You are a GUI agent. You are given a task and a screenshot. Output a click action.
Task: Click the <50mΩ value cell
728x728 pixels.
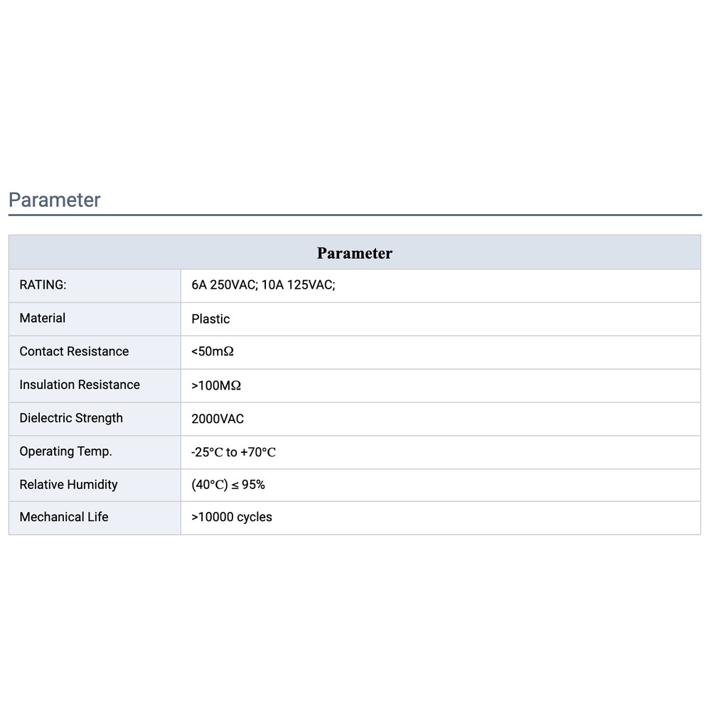[213, 352]
